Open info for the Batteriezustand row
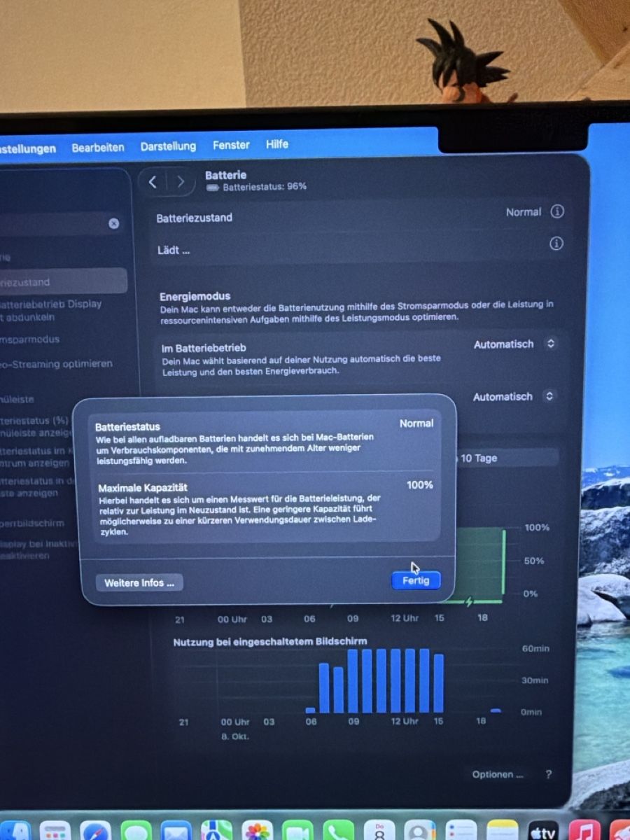The height and width of the screenshot is (840, 630). (557, 211)
